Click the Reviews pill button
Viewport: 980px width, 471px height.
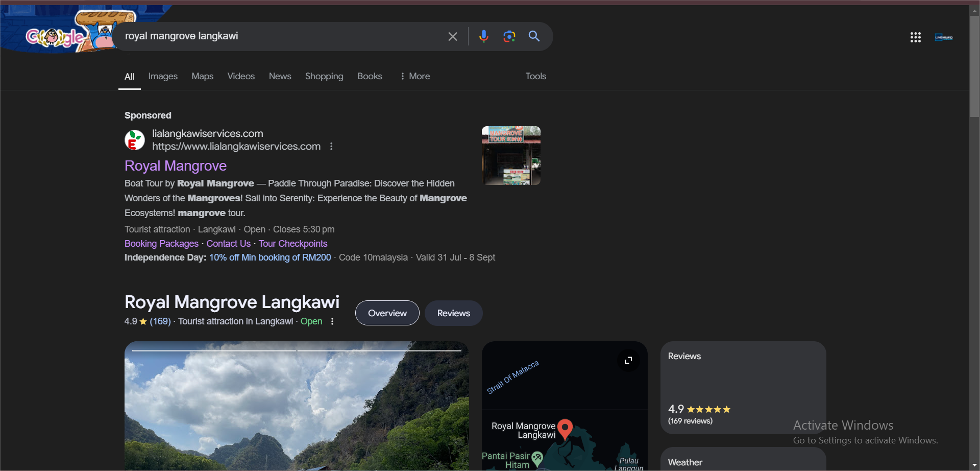453,313
